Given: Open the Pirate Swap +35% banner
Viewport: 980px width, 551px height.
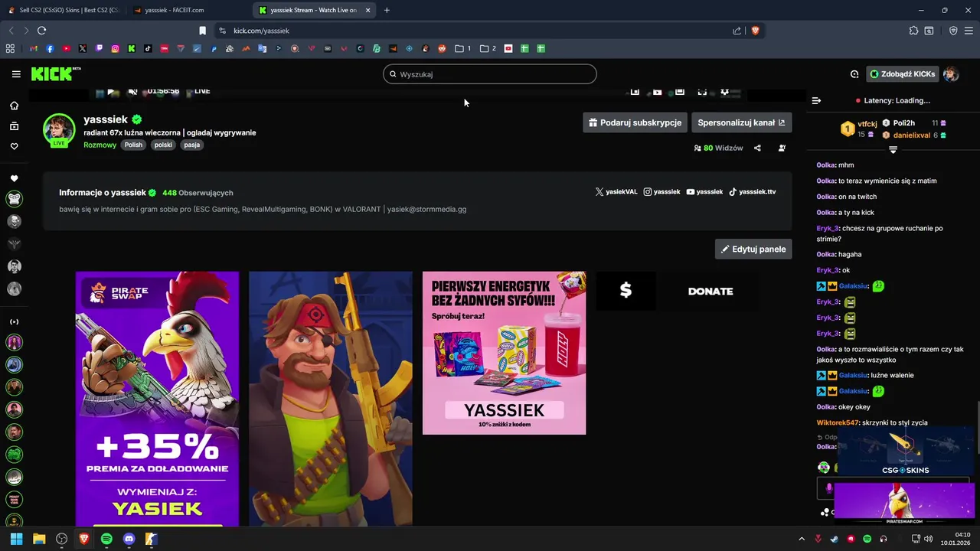Looking at the screenshot, I should click(157, 399).
